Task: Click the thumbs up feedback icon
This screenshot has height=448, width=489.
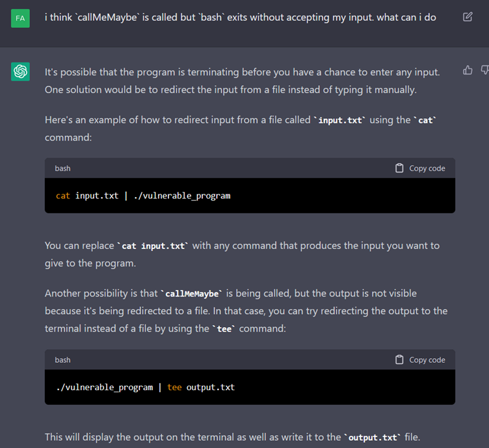Action: coord(468,70)
